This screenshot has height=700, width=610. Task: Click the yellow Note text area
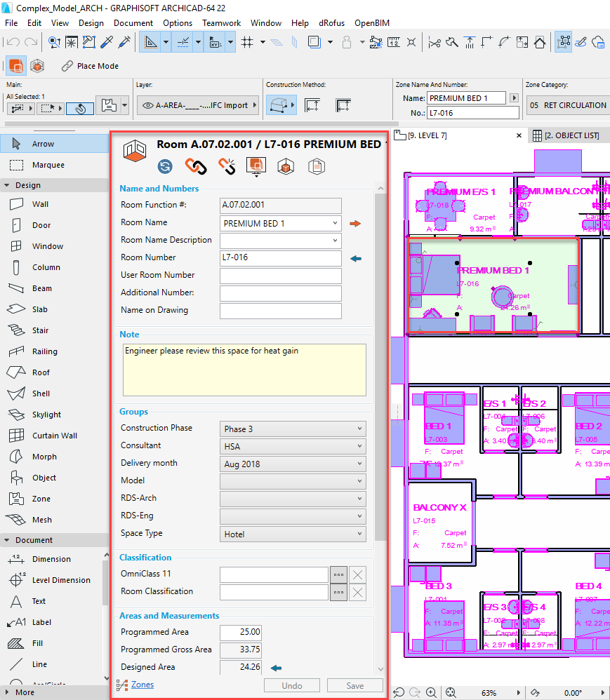pyautogui.click(x=244, y=370)
